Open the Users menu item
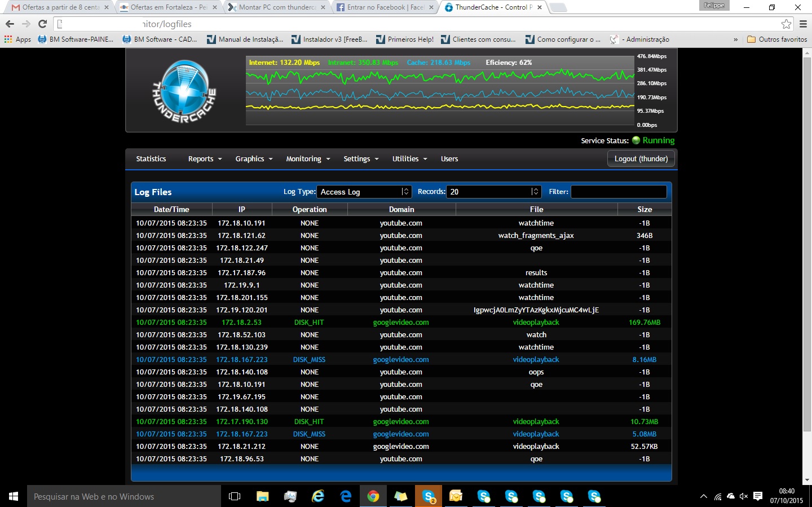 click(449, 159)
